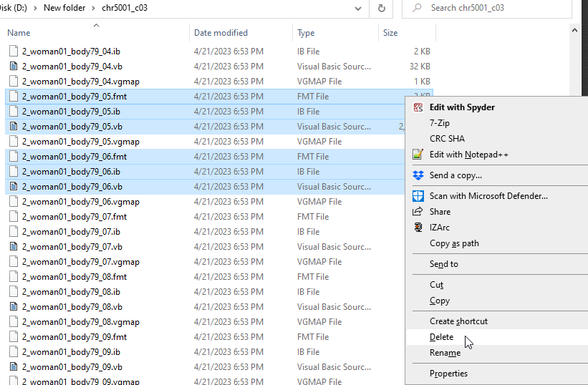Click file icon of 2_woman01_body79_09.fmt
588x385 pixels.
(14, 336)
